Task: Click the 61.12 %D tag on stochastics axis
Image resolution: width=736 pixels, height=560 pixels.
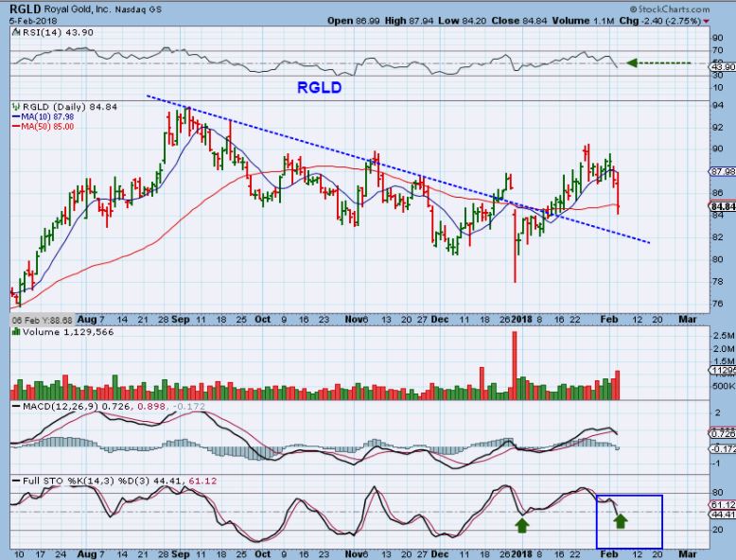Action: [x=724, y=504]
